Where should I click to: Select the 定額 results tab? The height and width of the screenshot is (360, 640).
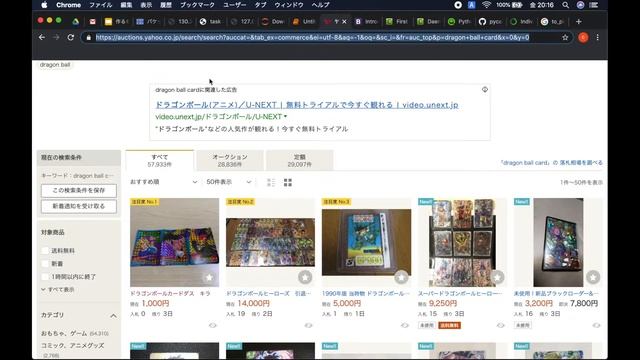(x=300, y=160)
